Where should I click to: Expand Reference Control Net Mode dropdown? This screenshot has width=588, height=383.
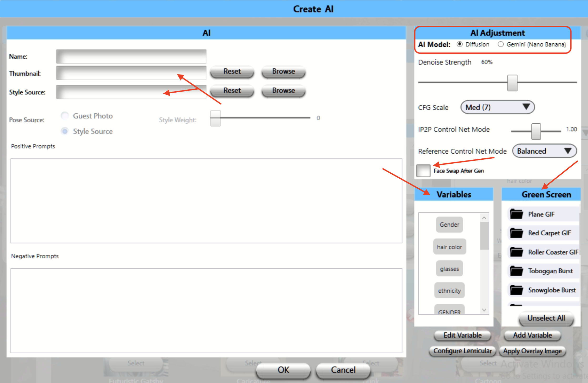coord(544,151)
